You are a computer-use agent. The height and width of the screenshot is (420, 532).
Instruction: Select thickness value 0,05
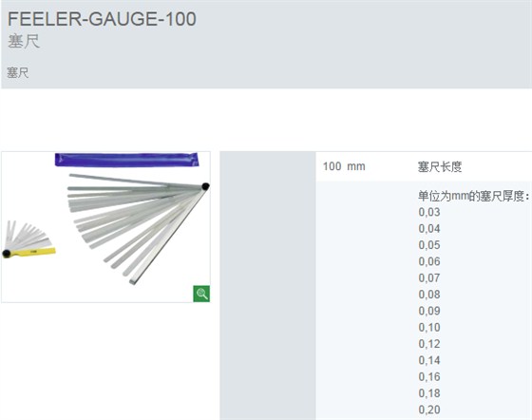coord(429,245)
